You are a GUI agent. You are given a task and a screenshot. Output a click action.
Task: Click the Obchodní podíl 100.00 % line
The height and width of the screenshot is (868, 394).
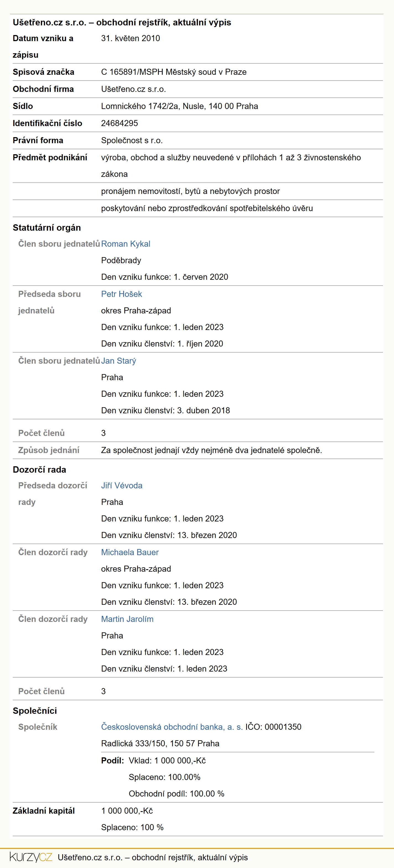(x=177, y=793)
